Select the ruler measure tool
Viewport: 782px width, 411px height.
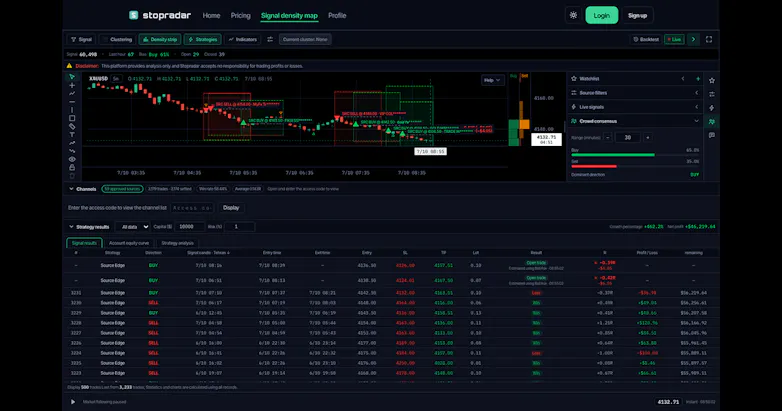(72, 126)
